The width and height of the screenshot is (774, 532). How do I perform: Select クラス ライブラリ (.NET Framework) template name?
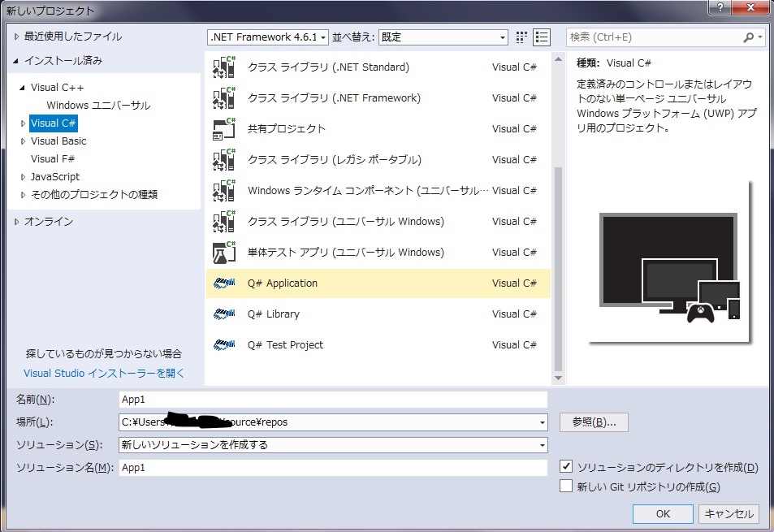tap(334, 97)
